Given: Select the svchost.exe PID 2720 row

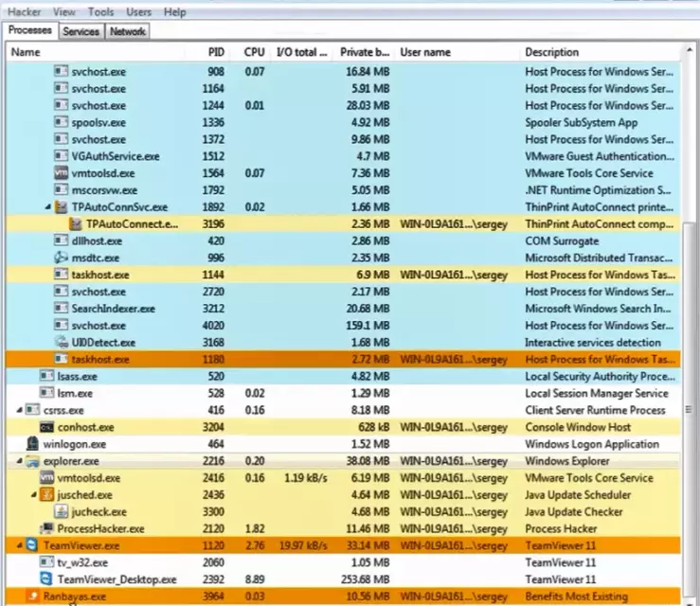Looking at the screenshot, I should coord(343,292).
